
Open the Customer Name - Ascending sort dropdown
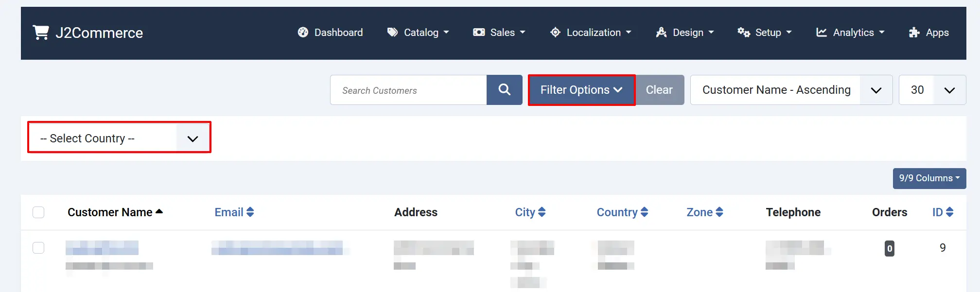click(x=791, y=90)
